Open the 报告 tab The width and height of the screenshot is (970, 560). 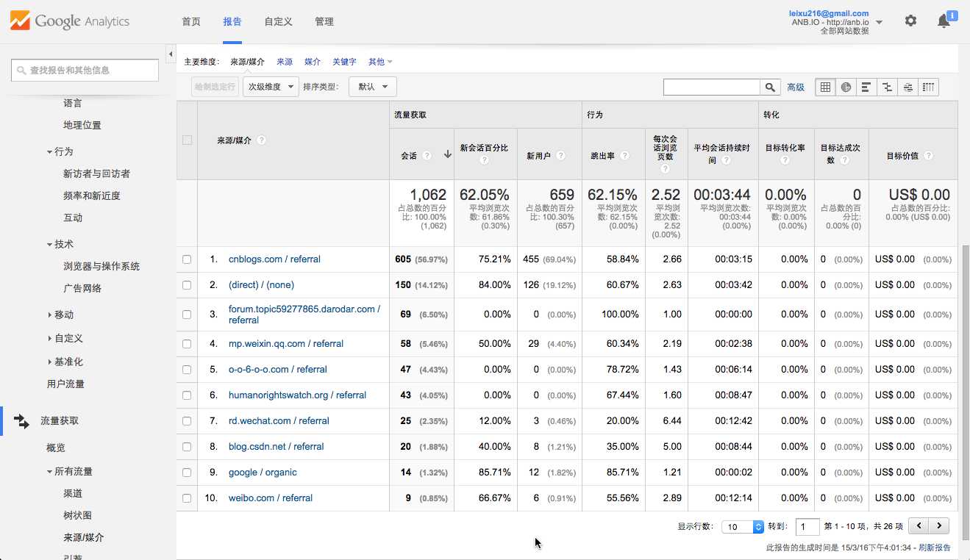(232, 21)
